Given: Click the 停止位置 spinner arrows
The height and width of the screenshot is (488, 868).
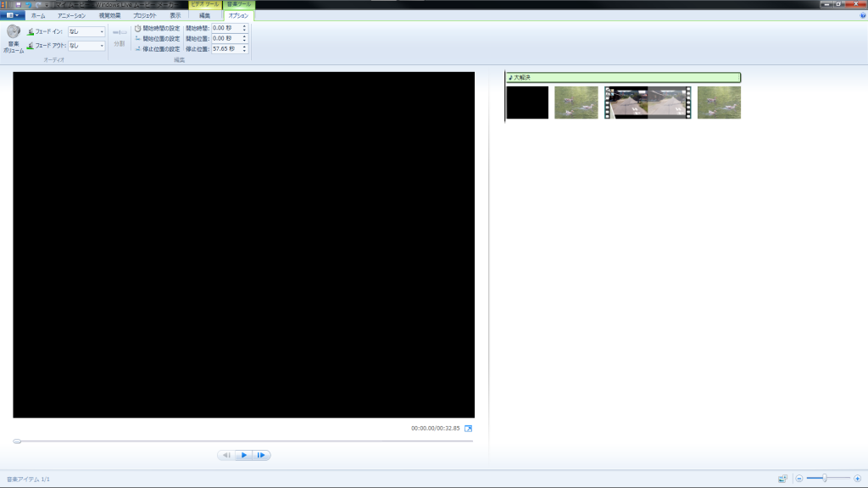Looking at the screenshot, I should (244, 48).
